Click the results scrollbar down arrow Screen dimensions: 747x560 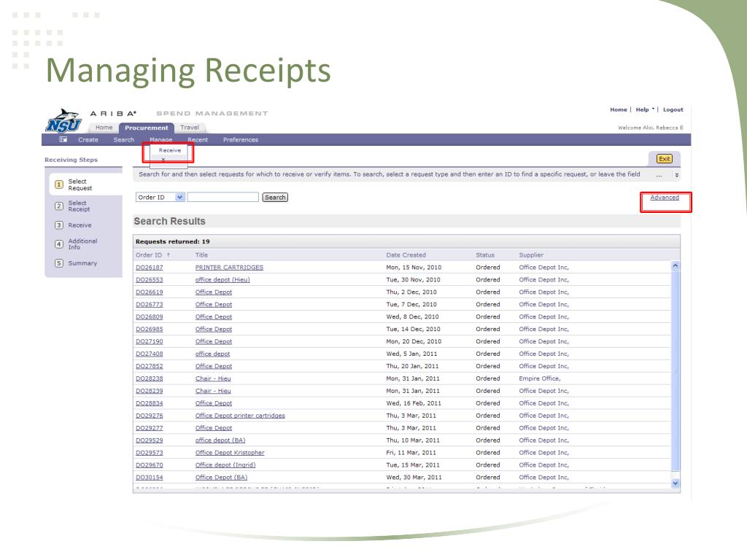tap(675, 483)
